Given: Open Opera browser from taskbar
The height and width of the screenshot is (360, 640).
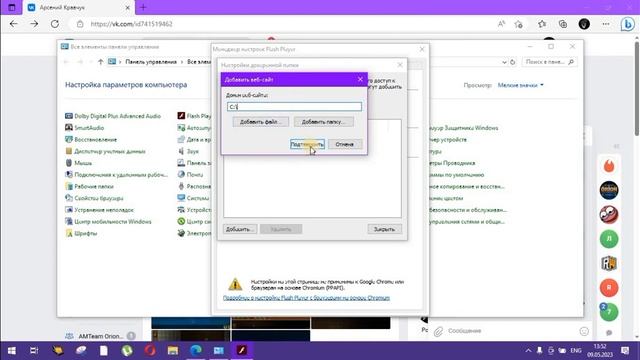Looking at the screenshot, I should tap(150, 351).
